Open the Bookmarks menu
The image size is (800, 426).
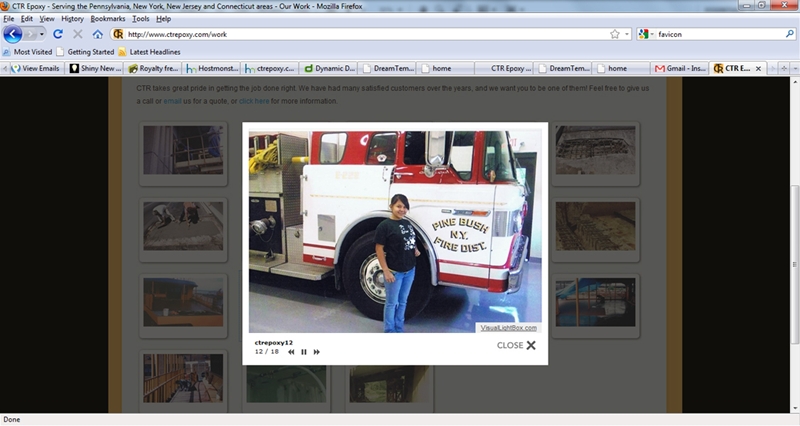point(108,19)
